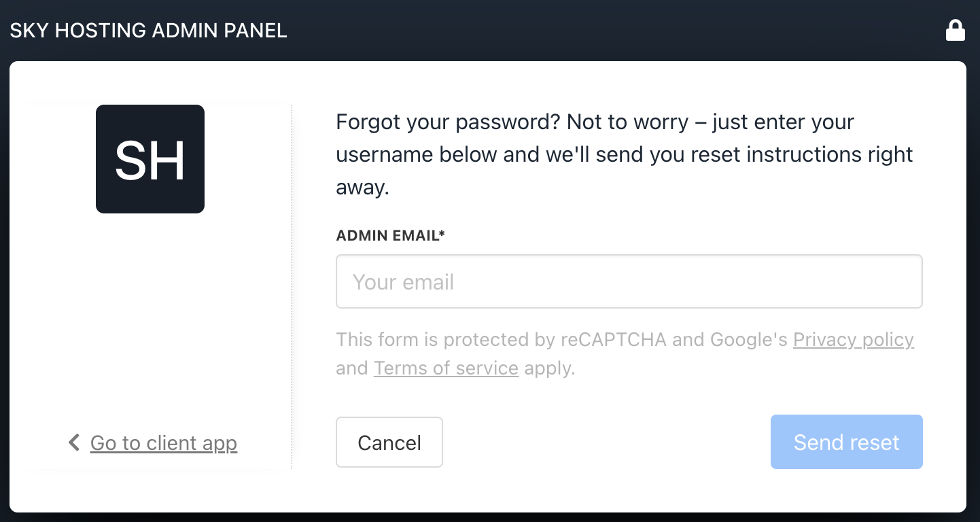Open the Go to client app link
Image resolution: width=980 pixels, height=522 pixels.
pos(164,443)
